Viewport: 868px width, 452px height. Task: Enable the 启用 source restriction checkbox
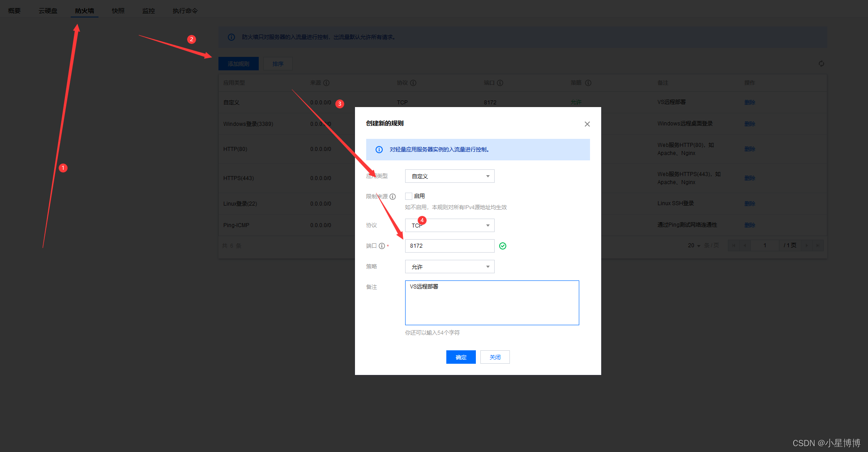[x=409, y=196]
